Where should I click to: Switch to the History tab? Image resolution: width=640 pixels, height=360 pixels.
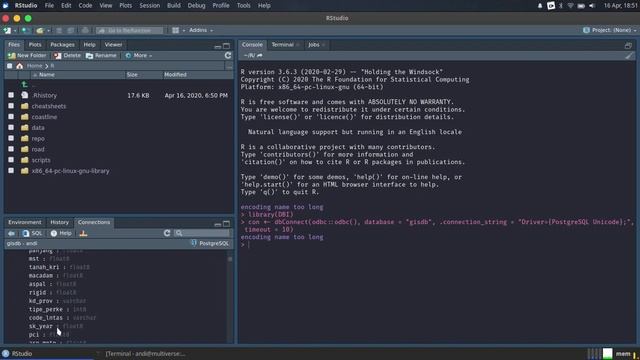click(60, 222)
